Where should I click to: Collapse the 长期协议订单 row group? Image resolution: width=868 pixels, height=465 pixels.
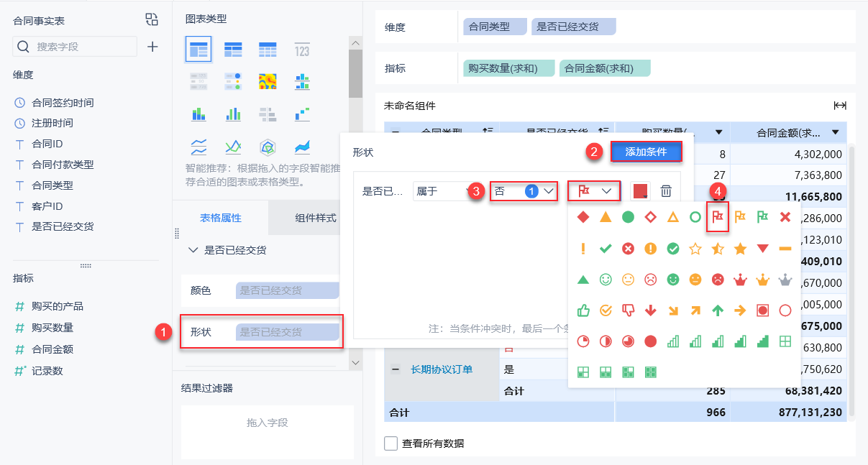[x=396, y=369]
